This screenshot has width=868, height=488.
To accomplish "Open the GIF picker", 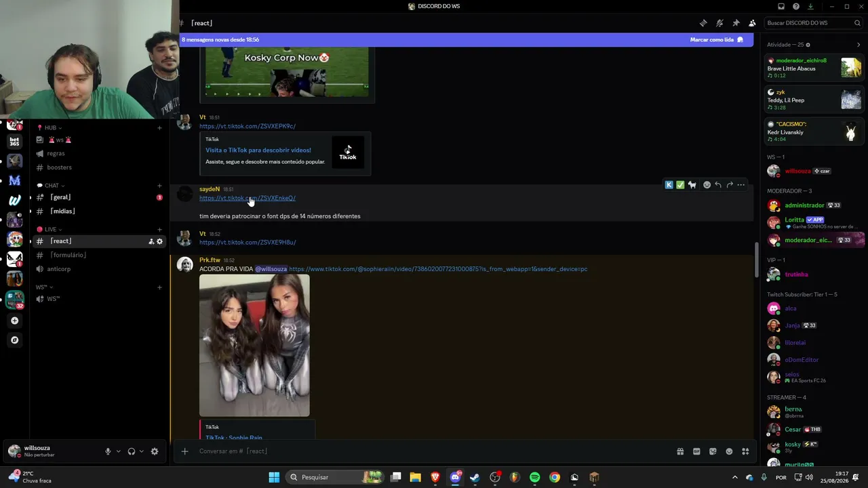I will pyautogui.click(x=696, y=451).
